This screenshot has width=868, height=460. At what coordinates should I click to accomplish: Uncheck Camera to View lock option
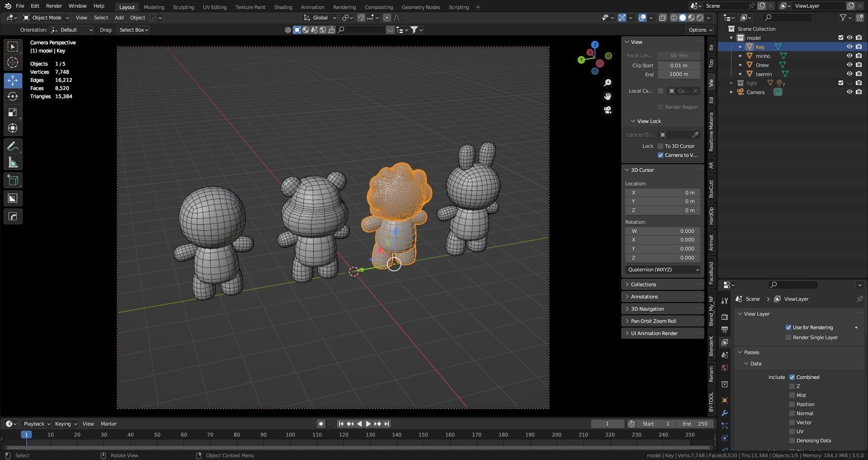point(660,155)
